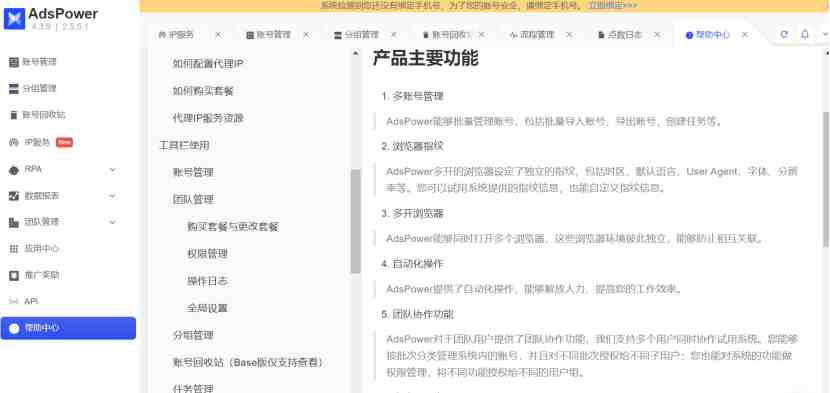Open 分组管理 in the help tree
The height and width of the screenshot is (393, 830).
point(193,335)
